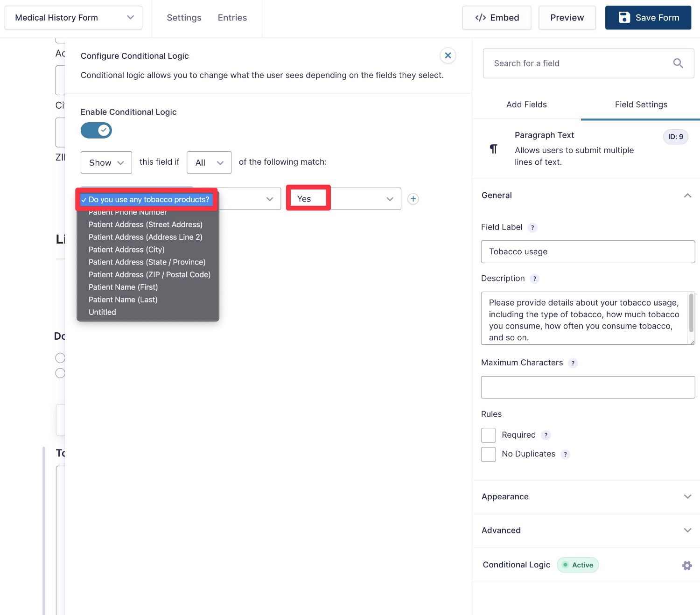Click the Maximum Characters help icon

coord(573,363)
